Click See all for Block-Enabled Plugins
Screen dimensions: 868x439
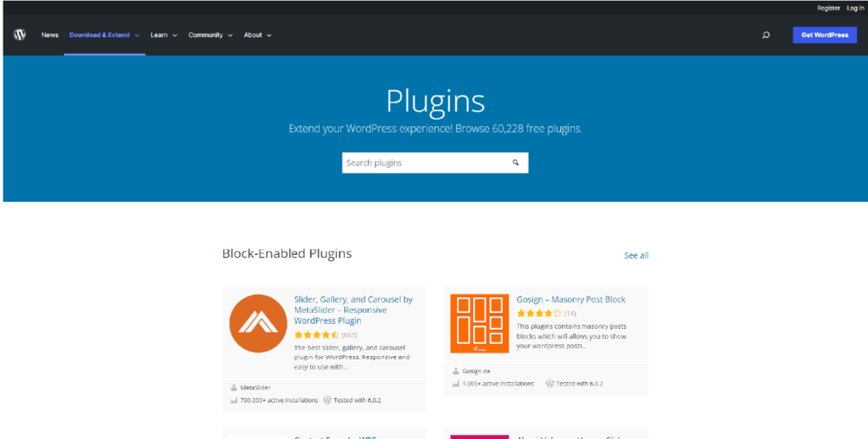pyautogui.click(x=636, y=255)
